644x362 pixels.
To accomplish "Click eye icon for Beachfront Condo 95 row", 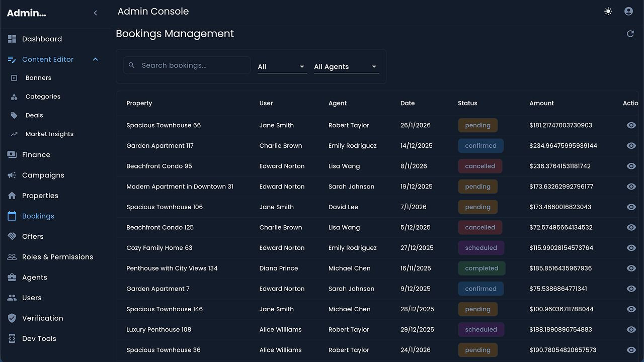I will click(x=631, y=166).
